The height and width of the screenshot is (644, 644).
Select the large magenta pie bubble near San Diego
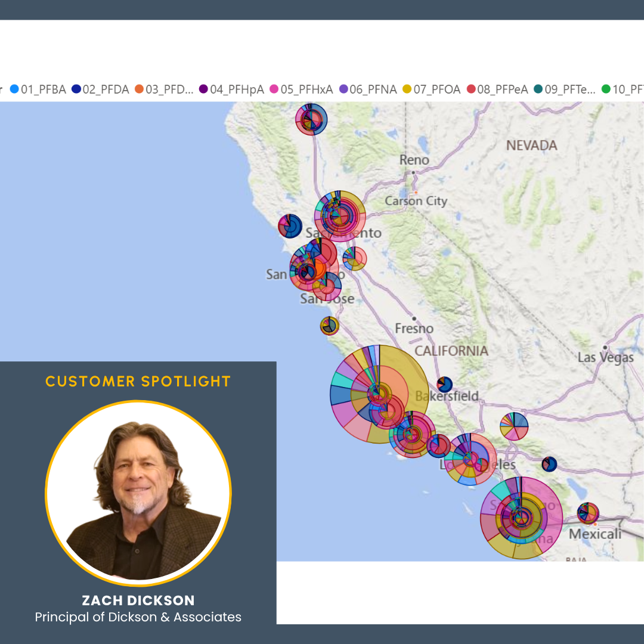point(521,518)
